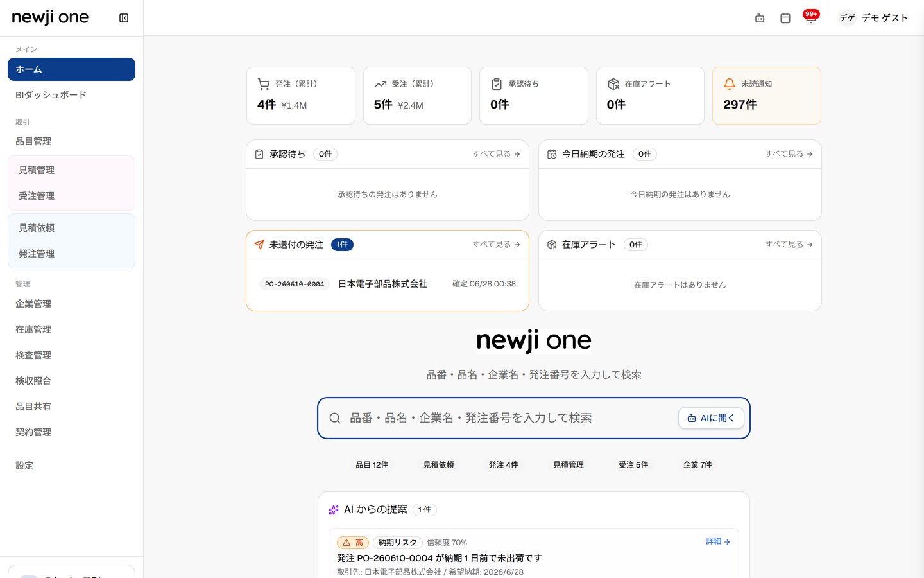Open the 受注（累計） 5件 stat card
Image resolution: width=924 pixels, height=578 pixels.
(417, 96)
